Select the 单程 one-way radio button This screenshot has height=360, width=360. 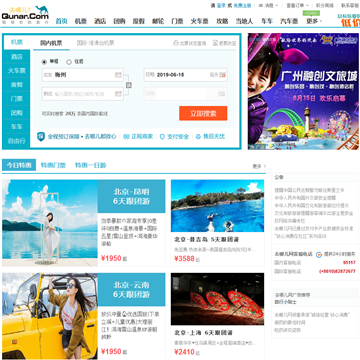pyautogui.click(x=44, y=62)
